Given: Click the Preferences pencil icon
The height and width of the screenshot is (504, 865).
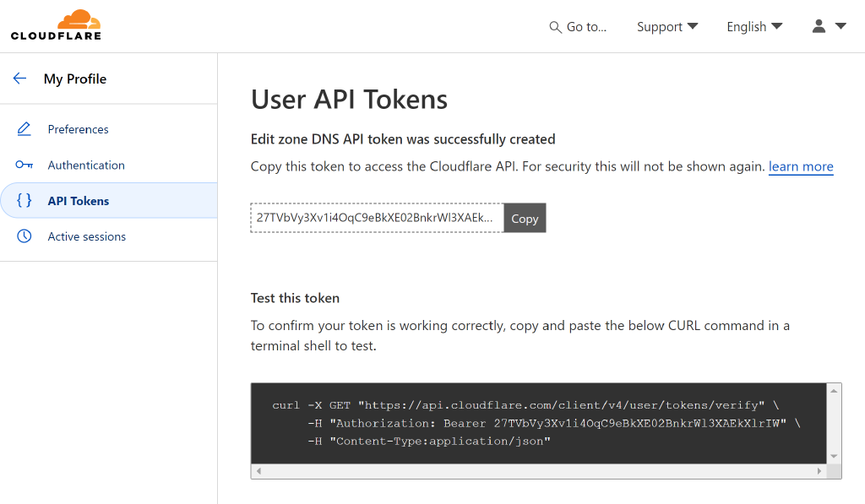Looking at the screenshot, I should 24,129.
